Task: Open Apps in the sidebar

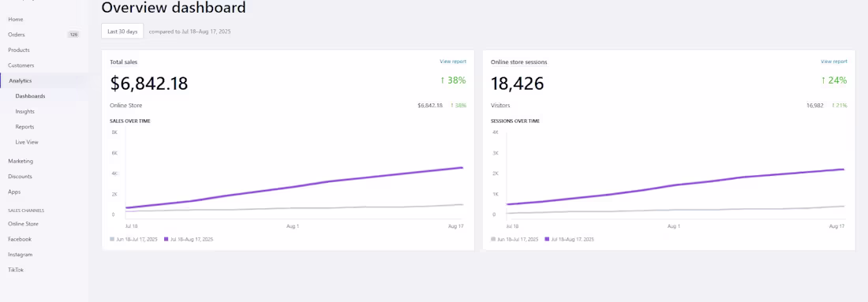Action: tap(14, 192)
